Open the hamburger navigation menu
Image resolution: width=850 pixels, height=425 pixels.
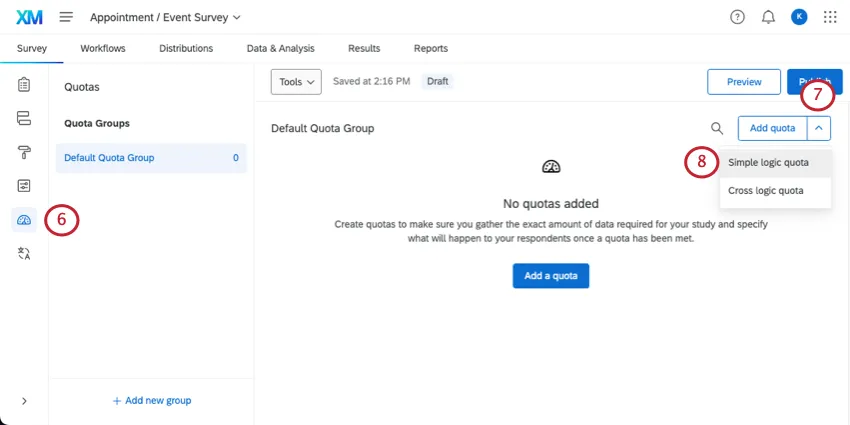(x=66, y=17)
